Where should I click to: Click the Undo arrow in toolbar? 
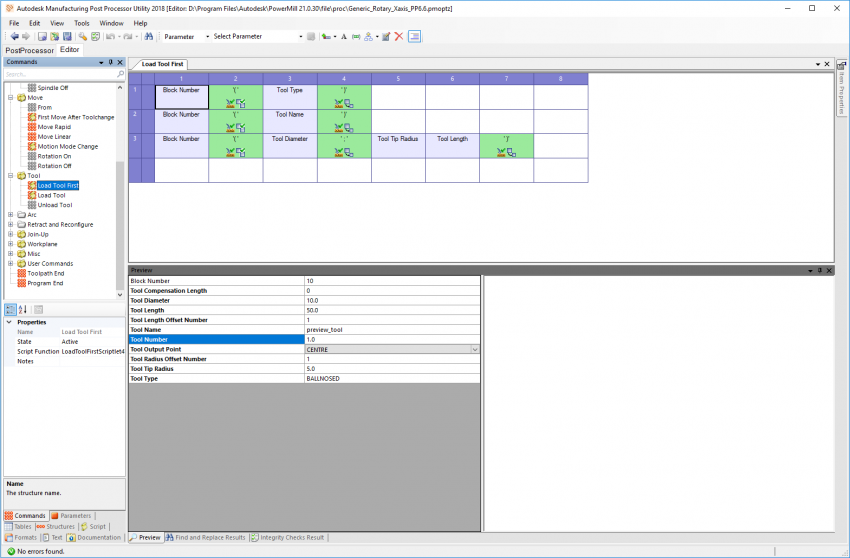(109, 36)
